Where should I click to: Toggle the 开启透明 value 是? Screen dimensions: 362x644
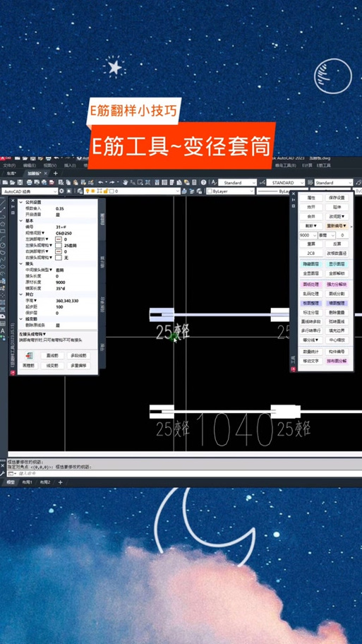tap(58, 215)
